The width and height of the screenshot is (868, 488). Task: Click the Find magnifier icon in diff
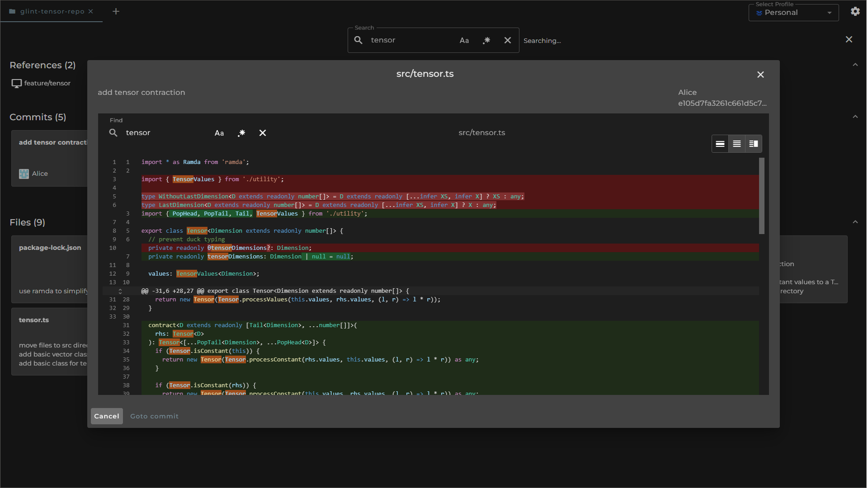pos(113,133)
